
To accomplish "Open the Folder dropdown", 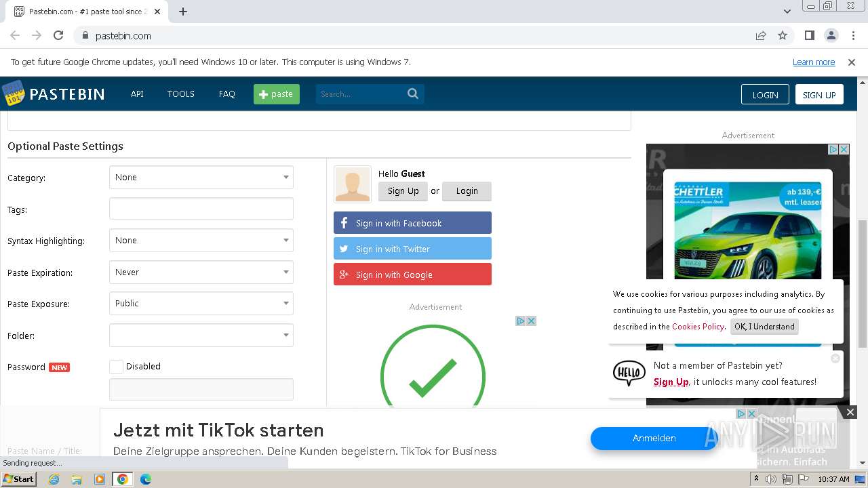I will click(201, 335).
